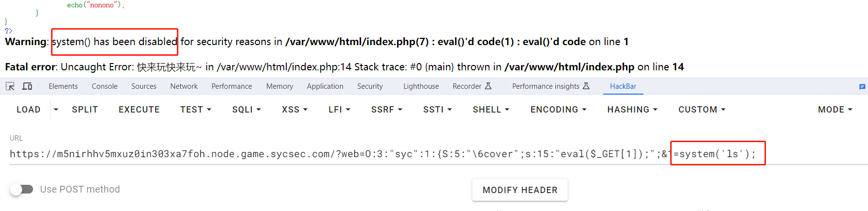Click the Recorder flask icon
This screenshot has width=868, height=211.
[x=488, y=86]
